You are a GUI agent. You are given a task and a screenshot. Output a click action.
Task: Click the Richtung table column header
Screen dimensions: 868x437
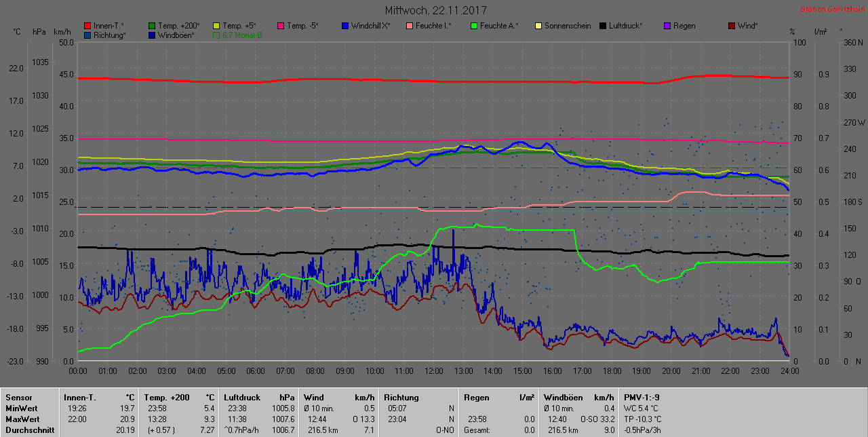[x=401, y=398]
